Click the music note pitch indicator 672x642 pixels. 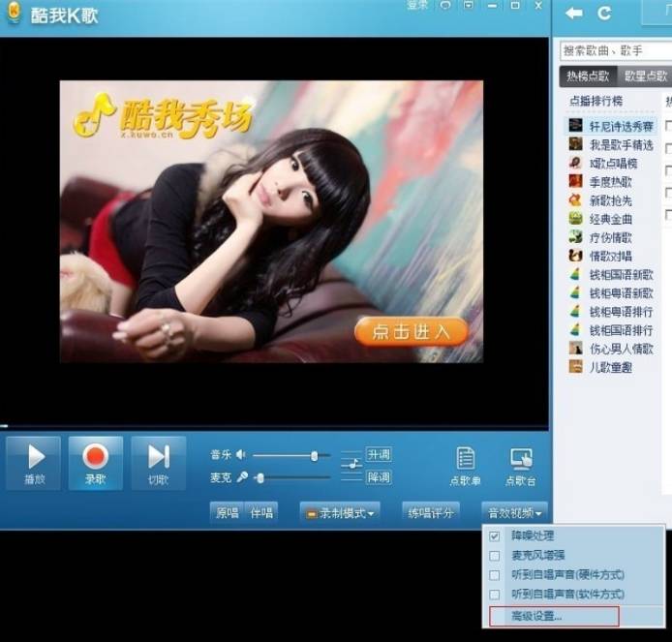pyautogui.click(x=351, y=466)
